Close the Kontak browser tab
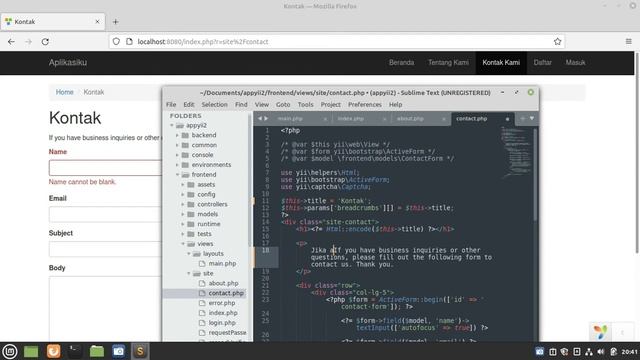The image size is (640, 360). tap(97, 22)
